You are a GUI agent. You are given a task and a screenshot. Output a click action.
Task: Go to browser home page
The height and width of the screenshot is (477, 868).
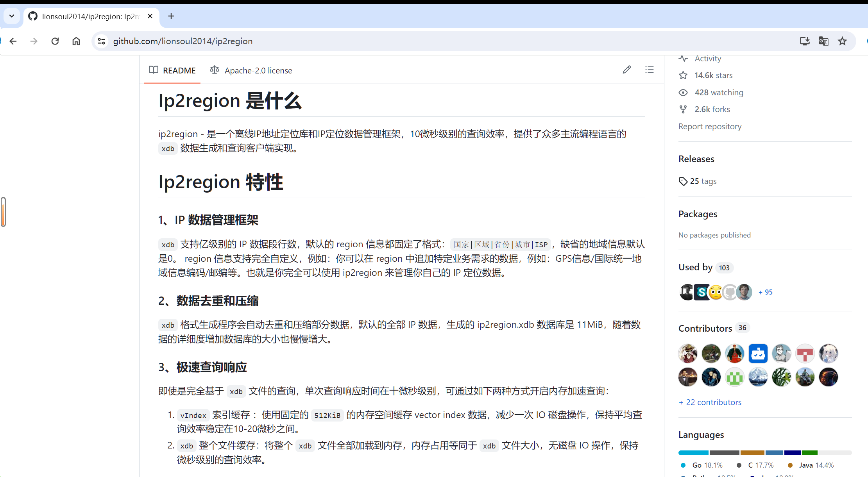coord(76,41)
